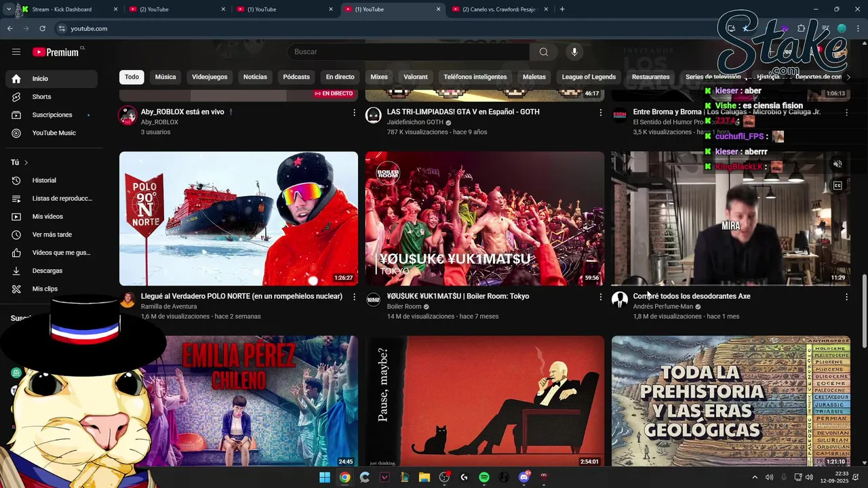Reload the page with browser refresh
868x488 pixels.
(42, 28)
